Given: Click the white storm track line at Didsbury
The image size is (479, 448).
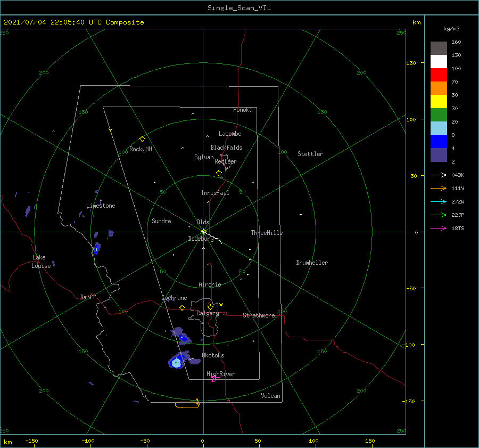Looking at the screenshot, I should 212,237.
